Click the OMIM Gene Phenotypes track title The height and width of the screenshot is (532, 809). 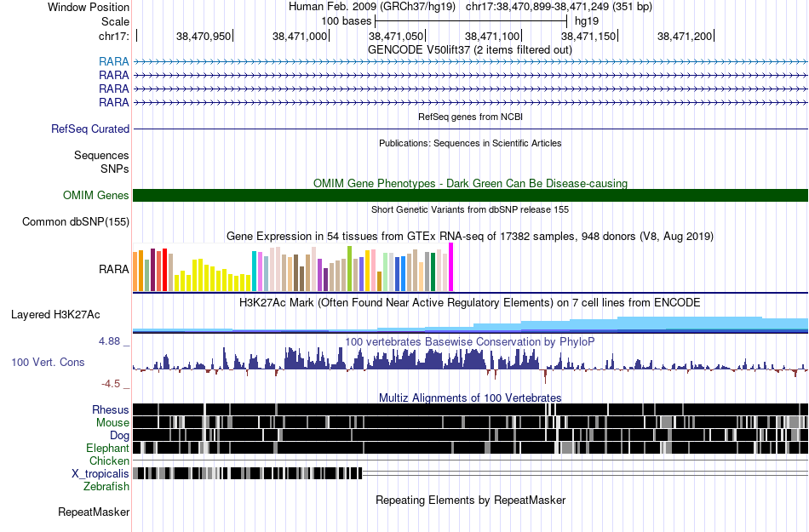pyautogui.click(x=471, y=184)
